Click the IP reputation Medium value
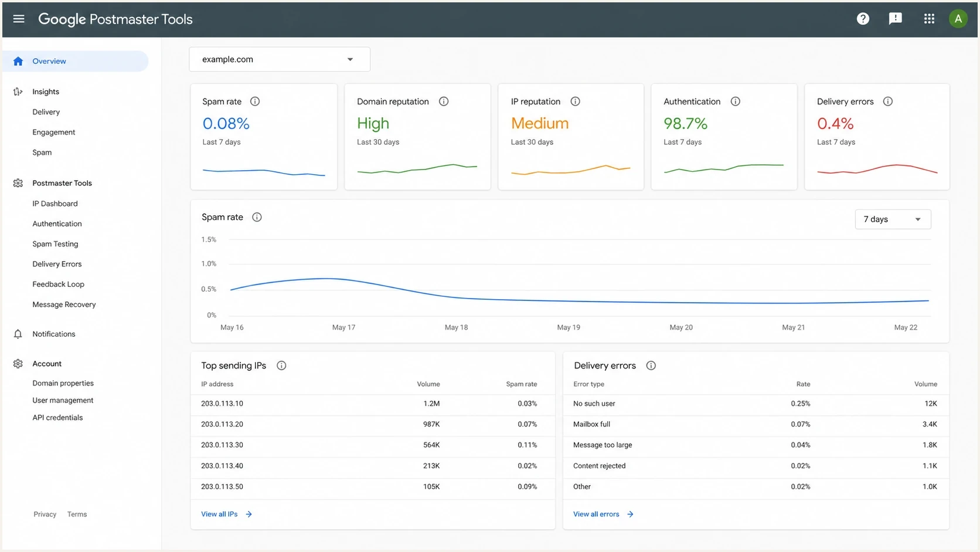The height and width of the screenshot is (552, 980). tap(540, 124)
